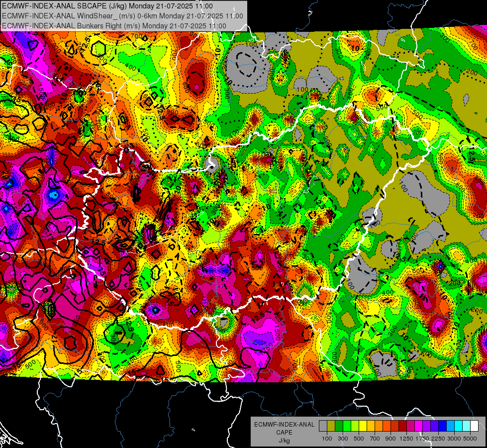Viewport: 487px width, 448px height.
Task: Select the dark maroon swatch right of 1250
Action: pyautogui.click(x=402, y=426)
